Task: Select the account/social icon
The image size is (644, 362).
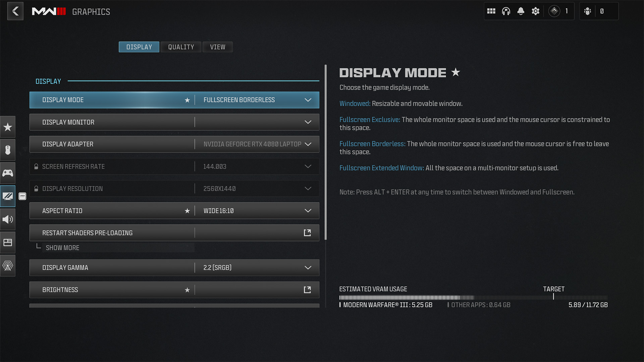Action: point(588,11)
